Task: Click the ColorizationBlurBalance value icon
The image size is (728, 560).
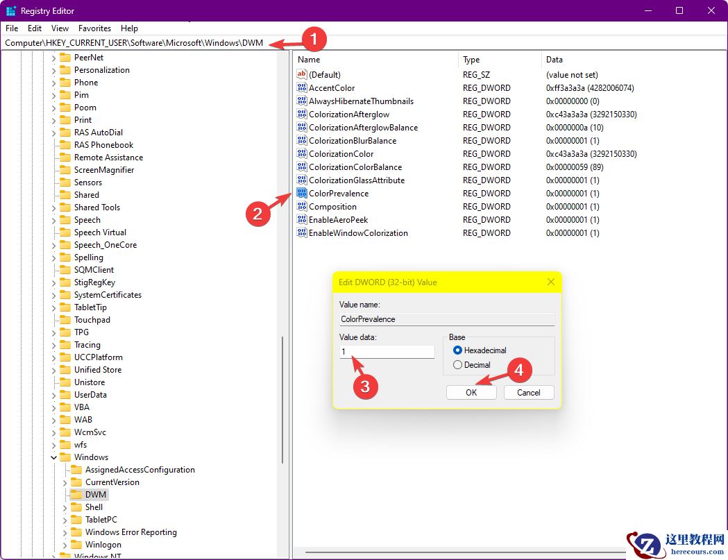Action: tap(302, 140)
